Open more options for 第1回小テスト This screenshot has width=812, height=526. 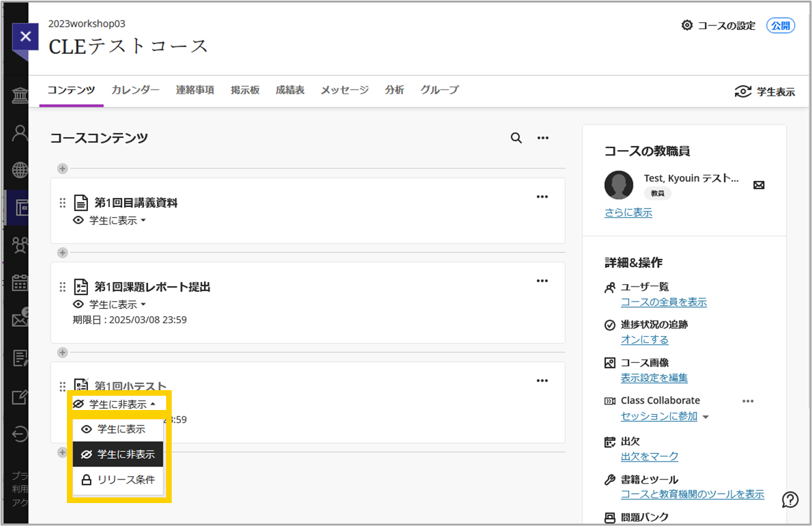(x=542, y=381)
